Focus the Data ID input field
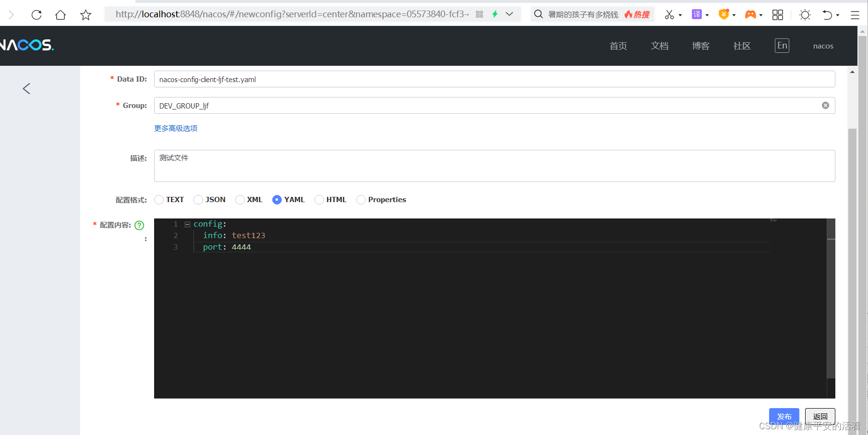Viewport: 868px width, 435px height. click(x=494, y=79)
